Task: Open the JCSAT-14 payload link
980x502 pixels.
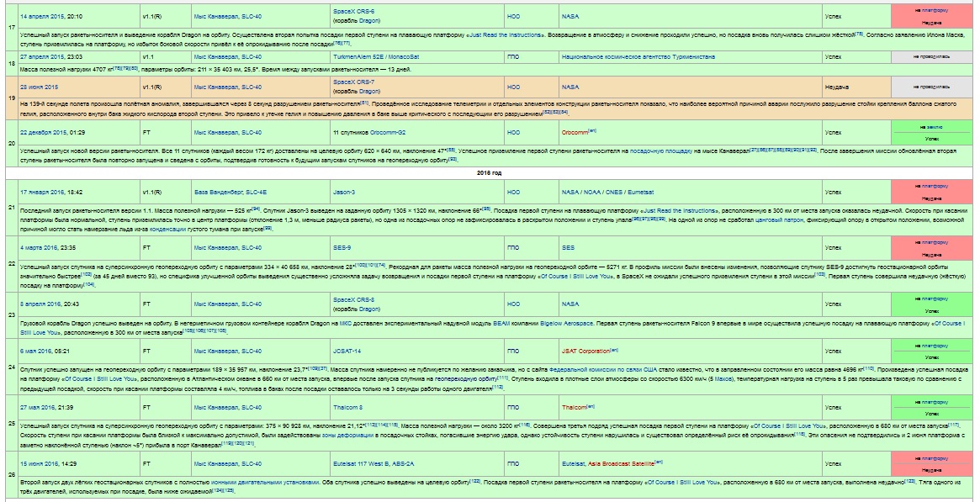Action: (x=347, y=351)
